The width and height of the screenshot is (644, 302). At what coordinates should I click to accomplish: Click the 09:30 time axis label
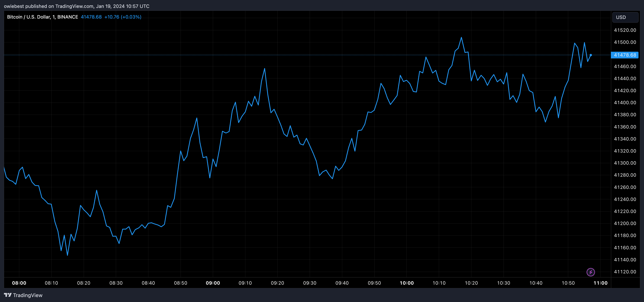click(310, 283)
